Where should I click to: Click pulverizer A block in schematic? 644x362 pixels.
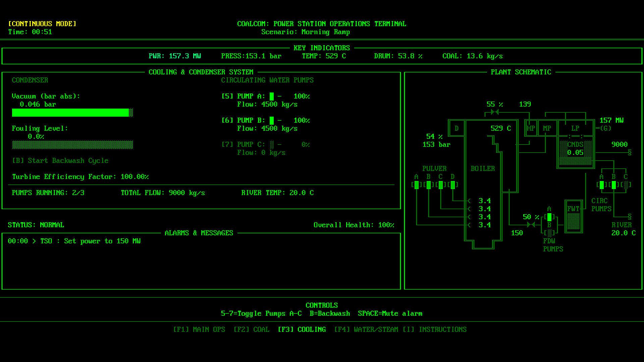point(416,185)
